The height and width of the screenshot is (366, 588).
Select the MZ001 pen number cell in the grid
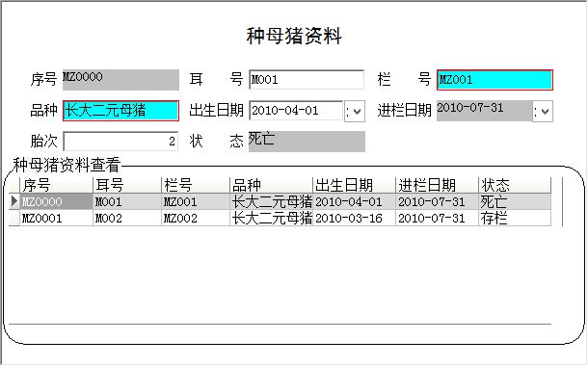coord(196,201)
